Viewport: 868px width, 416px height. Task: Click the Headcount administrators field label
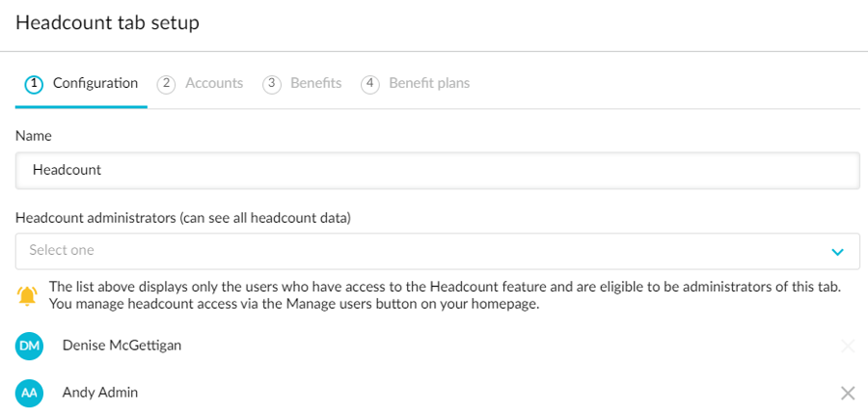182,218
